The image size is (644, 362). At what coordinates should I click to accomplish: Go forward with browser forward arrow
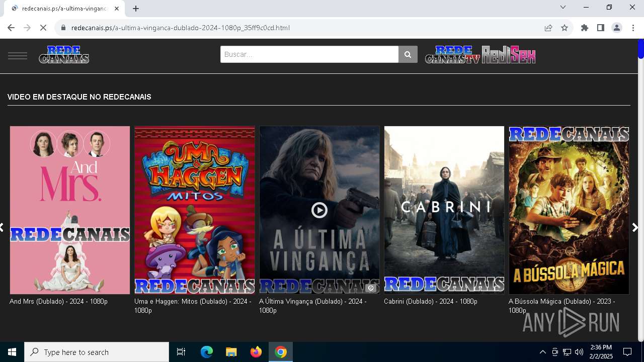click(x=27, y=28)
